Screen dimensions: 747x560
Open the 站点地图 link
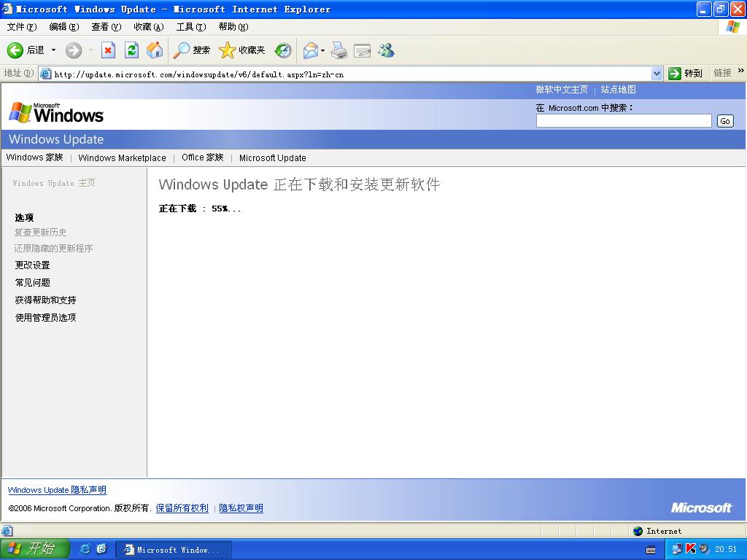pos(619,90)
